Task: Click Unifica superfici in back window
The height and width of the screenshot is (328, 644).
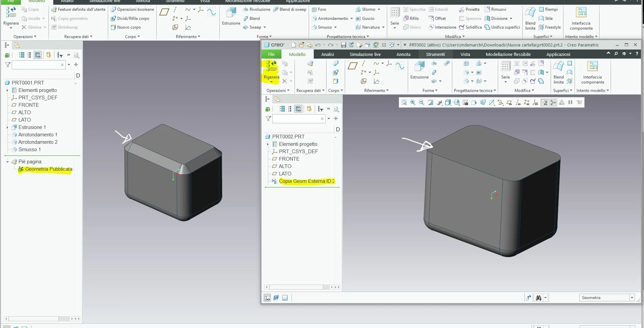Action: click(x=502, y=27)
